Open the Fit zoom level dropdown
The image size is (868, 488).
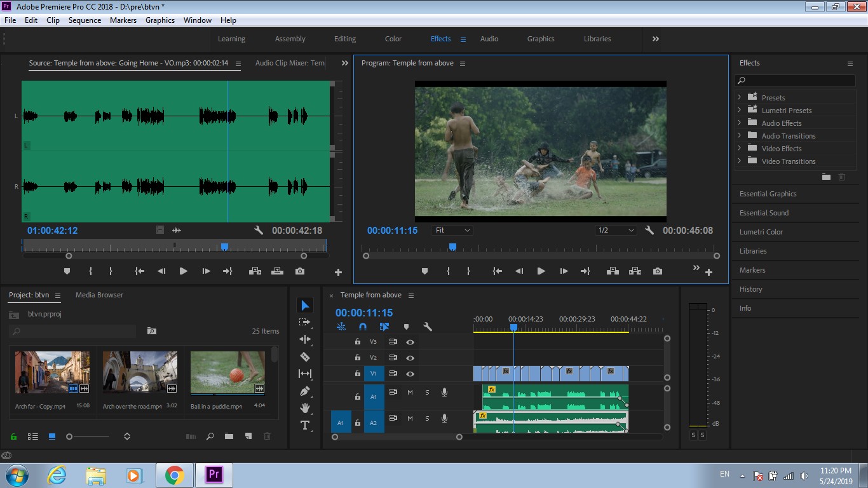click(452, 230)
